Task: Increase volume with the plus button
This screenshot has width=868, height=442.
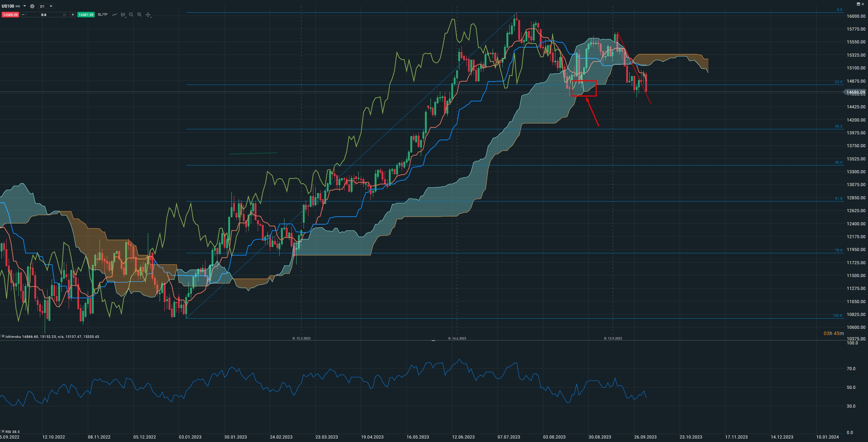Action: tap(73, 15)
